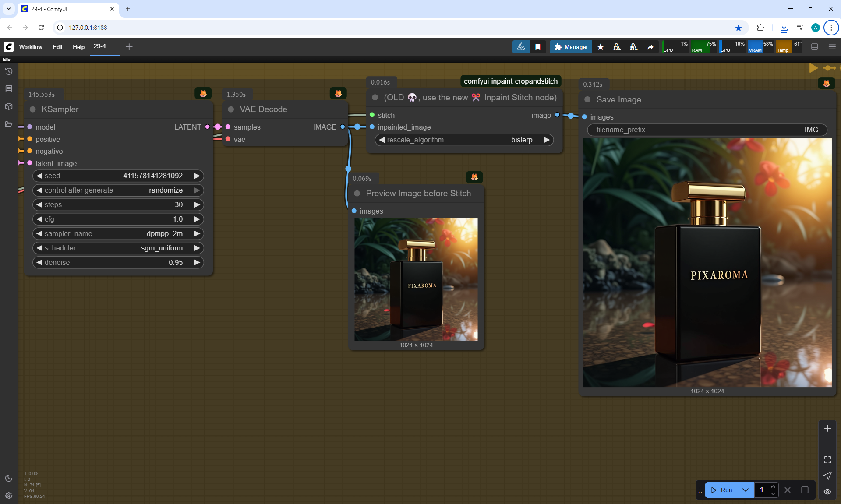Toggle link visibility with eye icon

point(827,492)
